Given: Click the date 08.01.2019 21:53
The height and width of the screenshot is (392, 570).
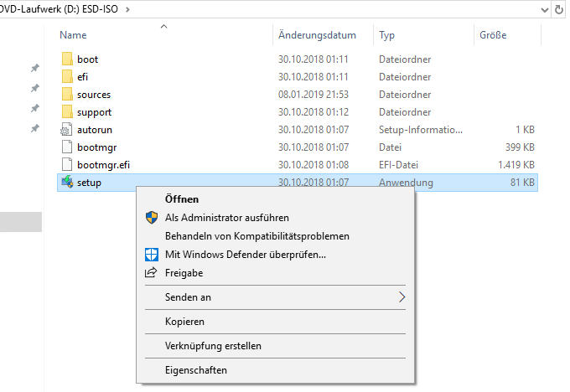Looking at the screenshot, I should [x=313, y=95].
